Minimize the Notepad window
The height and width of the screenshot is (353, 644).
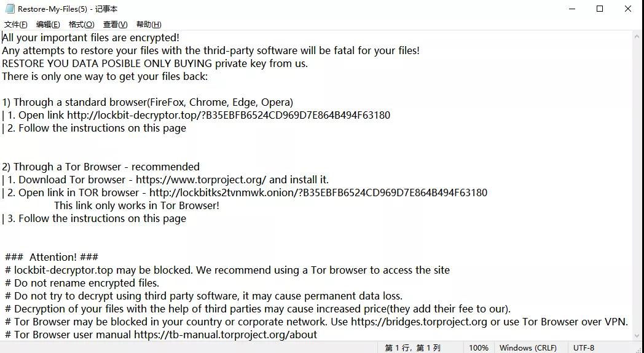point(572,9)
